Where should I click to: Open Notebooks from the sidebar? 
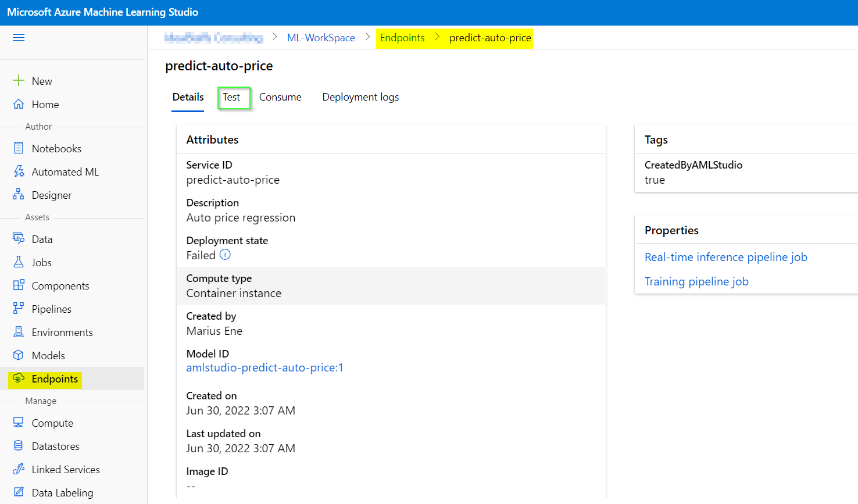tap(56, 149)
